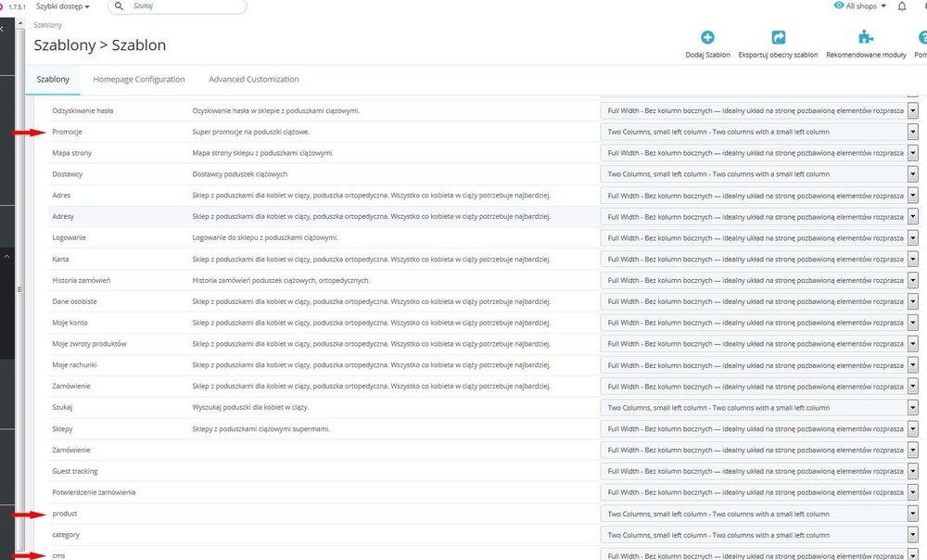Open layout dropdown for Adresy row

(x=759, y=217)
